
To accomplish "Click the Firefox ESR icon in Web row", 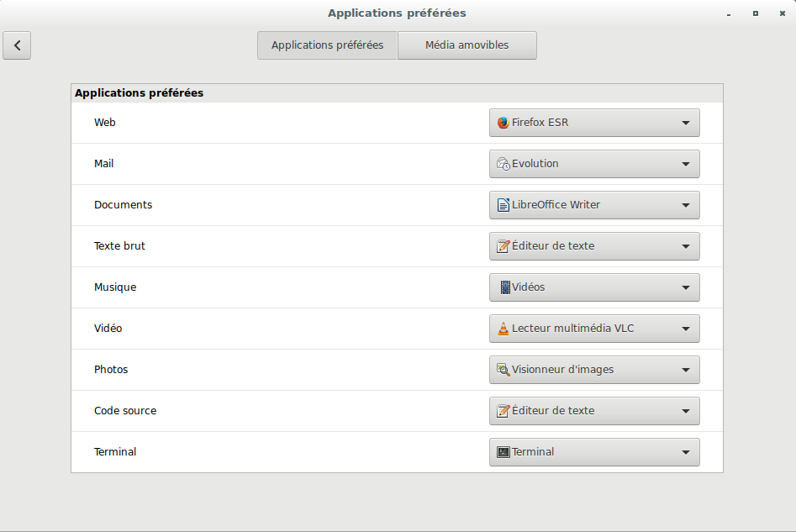I will (503, 123).
